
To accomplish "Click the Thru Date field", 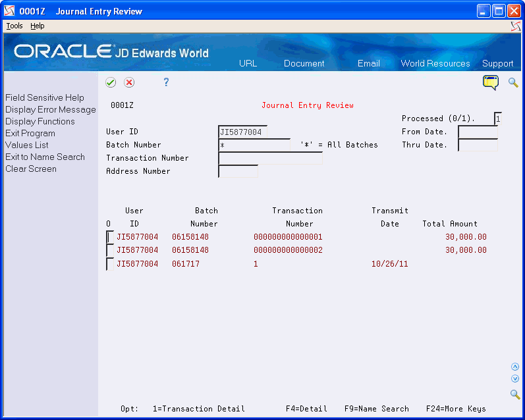I will point(478,145).
